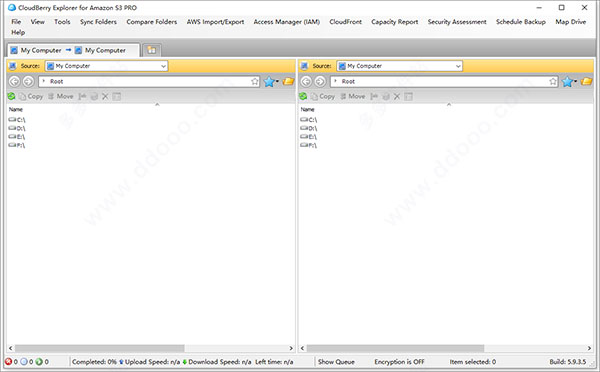Click the right pane Source computer icon
The height and width of the screenshot is (372, 600).
tap(304, 66)
